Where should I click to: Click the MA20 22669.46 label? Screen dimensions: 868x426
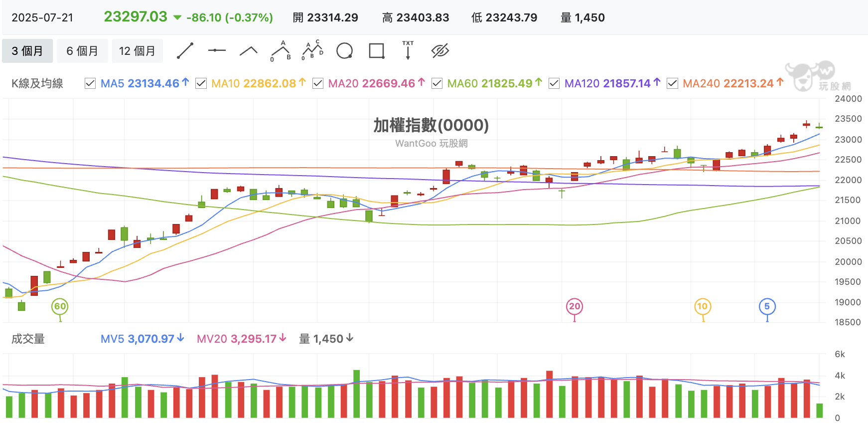pyautogui.click(x=376, y=83)
